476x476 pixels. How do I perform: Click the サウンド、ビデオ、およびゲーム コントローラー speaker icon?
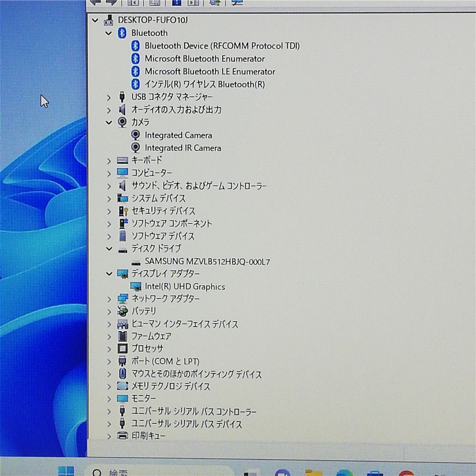tap(122, 186)
